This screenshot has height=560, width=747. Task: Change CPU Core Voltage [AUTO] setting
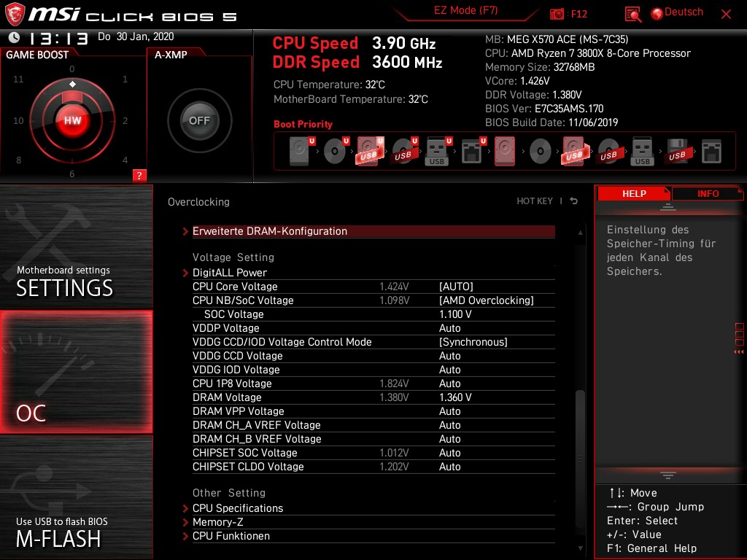point(456,286)
